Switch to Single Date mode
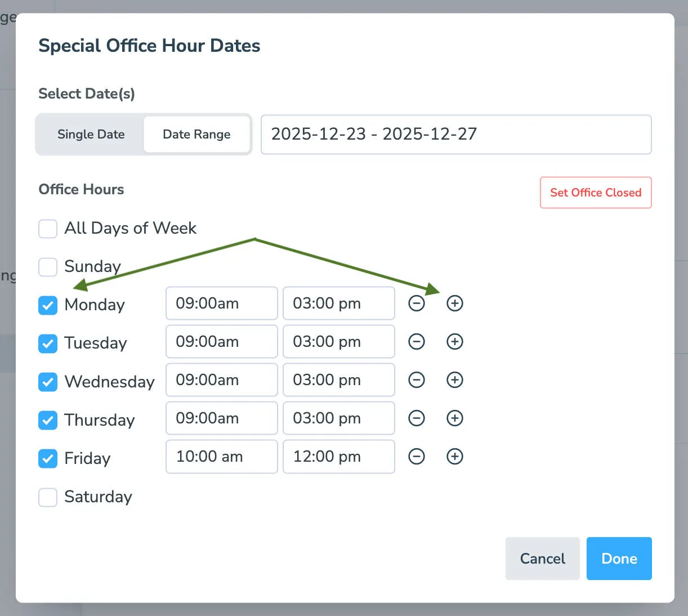The height and width of the screenshot is (616, 688). point(91,134)
